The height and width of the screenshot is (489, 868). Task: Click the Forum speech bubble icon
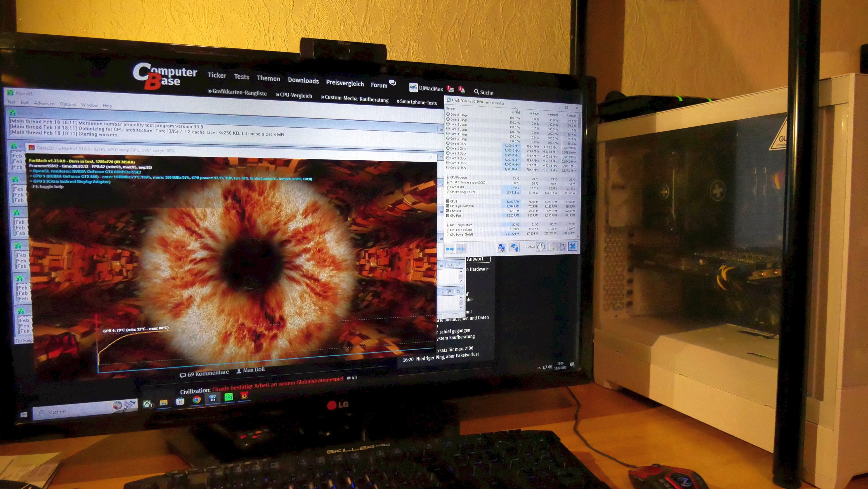coord(392,83)
